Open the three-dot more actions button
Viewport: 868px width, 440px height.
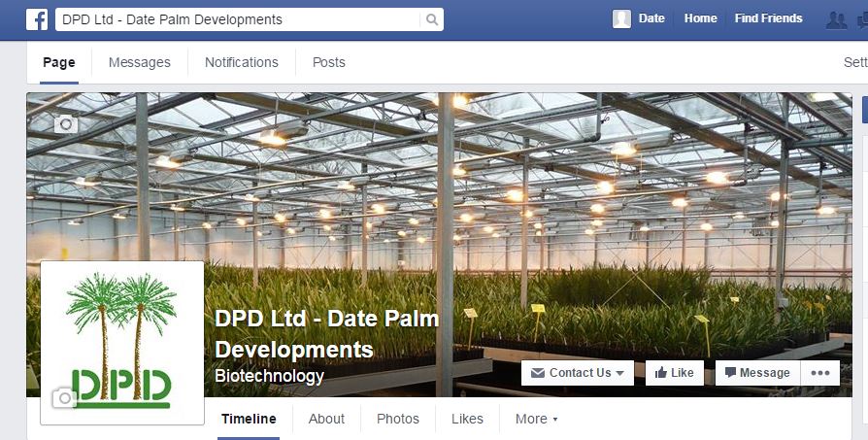819,373
